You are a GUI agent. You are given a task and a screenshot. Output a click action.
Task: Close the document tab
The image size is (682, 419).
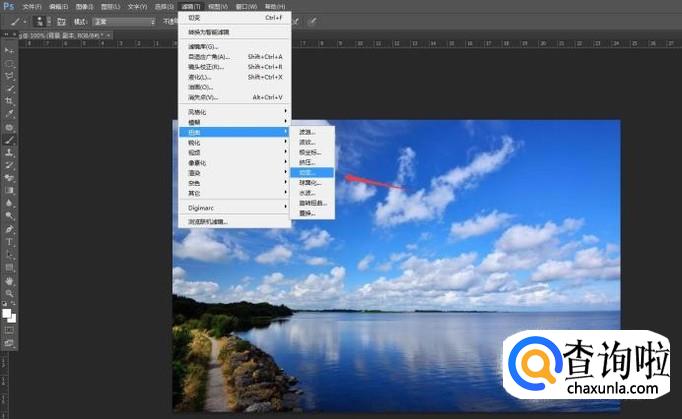[108, 35]
